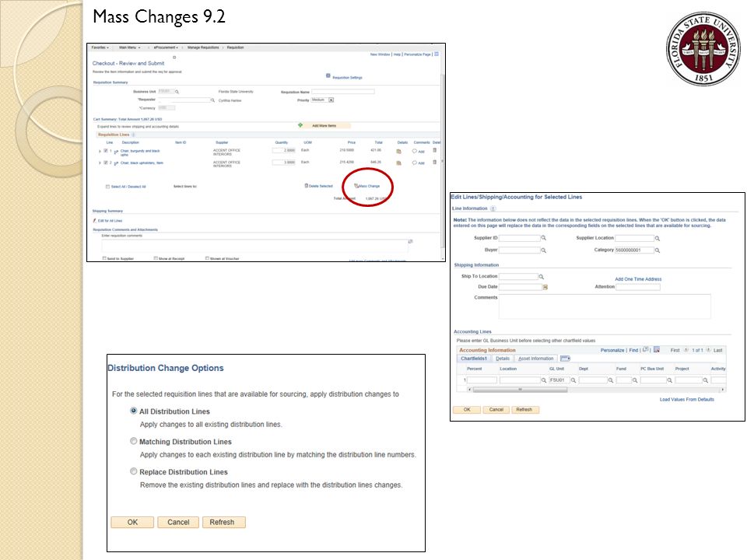
Task: Switch to the Chartfields1 tab
Action: pyautogui.click(x=474, y=359)
